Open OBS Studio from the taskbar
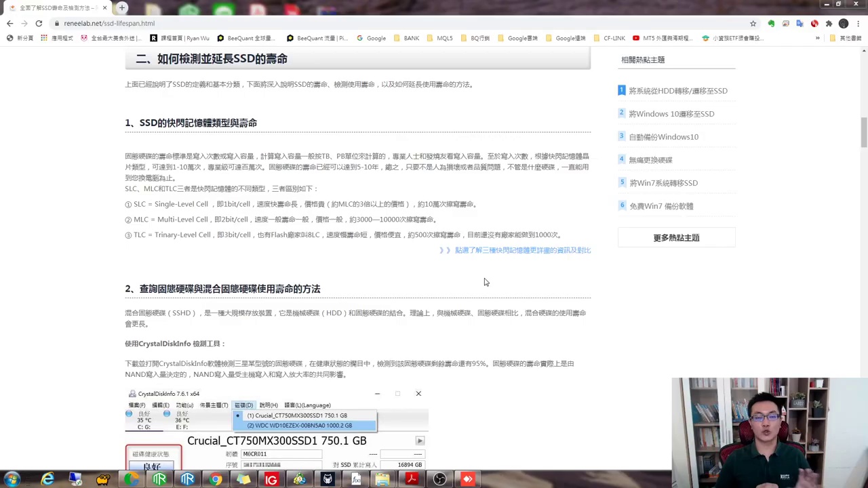Screen dimensions: 868x488 click(439, 479)
